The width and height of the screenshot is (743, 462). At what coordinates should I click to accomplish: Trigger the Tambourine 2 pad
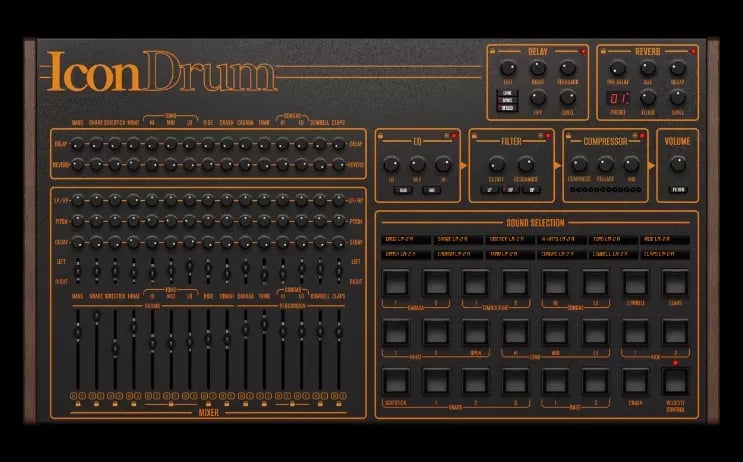(x=516, y=283)
